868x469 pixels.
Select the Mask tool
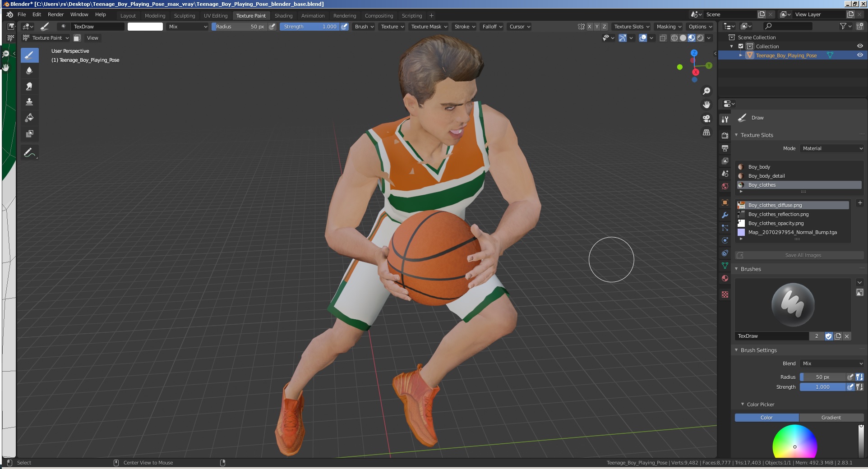pyautogui.click(x=29, y=133)
